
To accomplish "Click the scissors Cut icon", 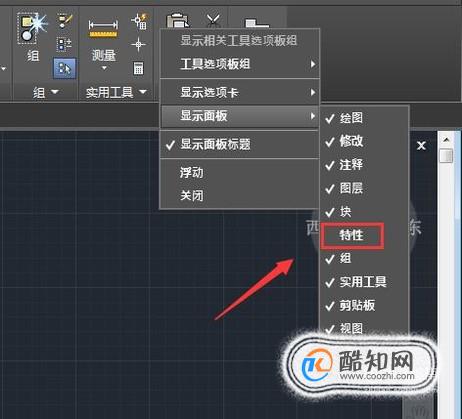I will 213,20.
